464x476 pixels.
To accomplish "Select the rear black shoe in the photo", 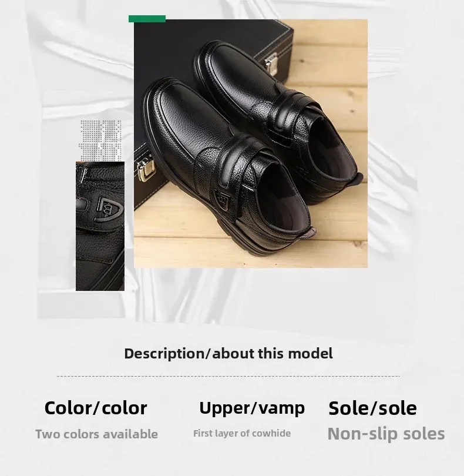I will click(x=278, y=117).
